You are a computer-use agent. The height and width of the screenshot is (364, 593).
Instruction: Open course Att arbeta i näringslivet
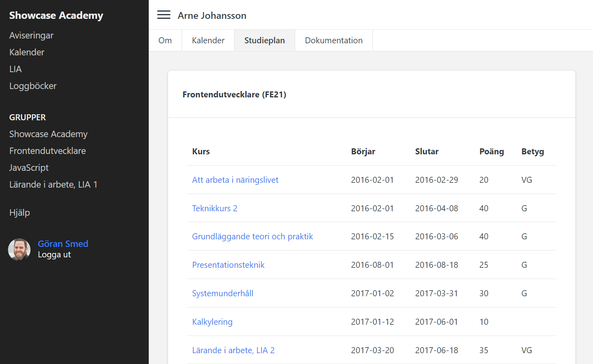235,180
